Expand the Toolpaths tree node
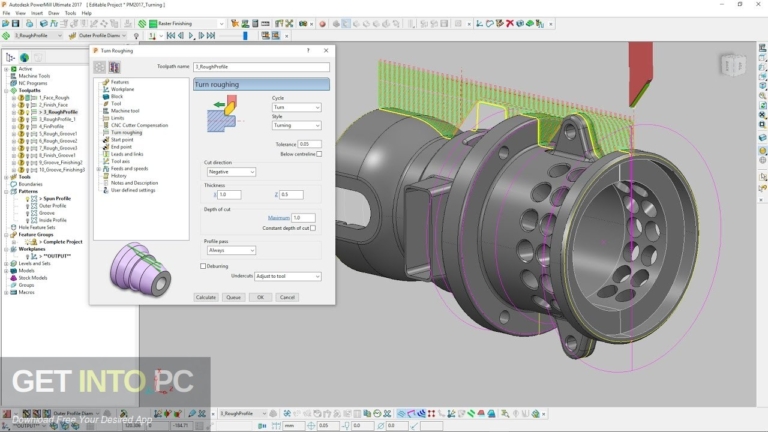This screenshot has height=432, width=768. (x=6, y=91)
